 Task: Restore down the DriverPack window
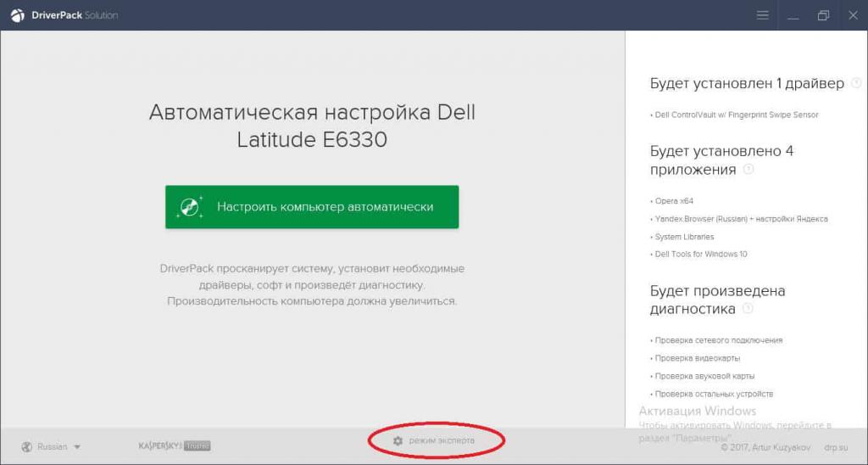[x=823, y=15]
